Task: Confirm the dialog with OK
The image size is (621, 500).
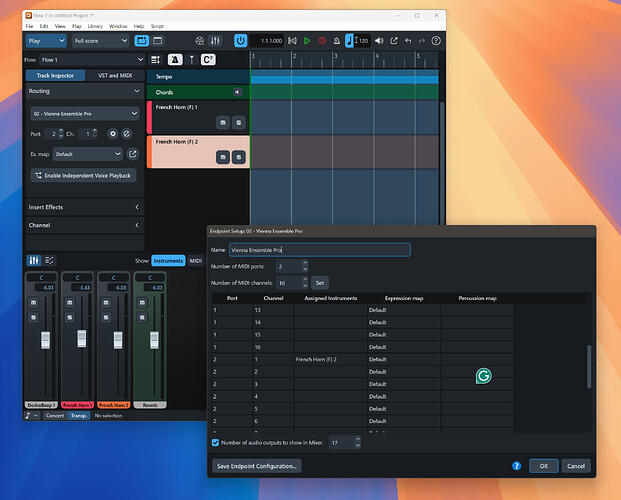Action: pos(544,466)
